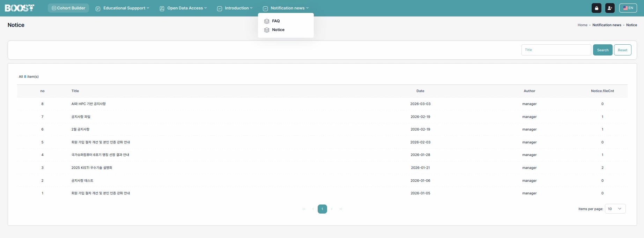Click the date 2026-03-03
644x238 pixels.
point(420,104)
